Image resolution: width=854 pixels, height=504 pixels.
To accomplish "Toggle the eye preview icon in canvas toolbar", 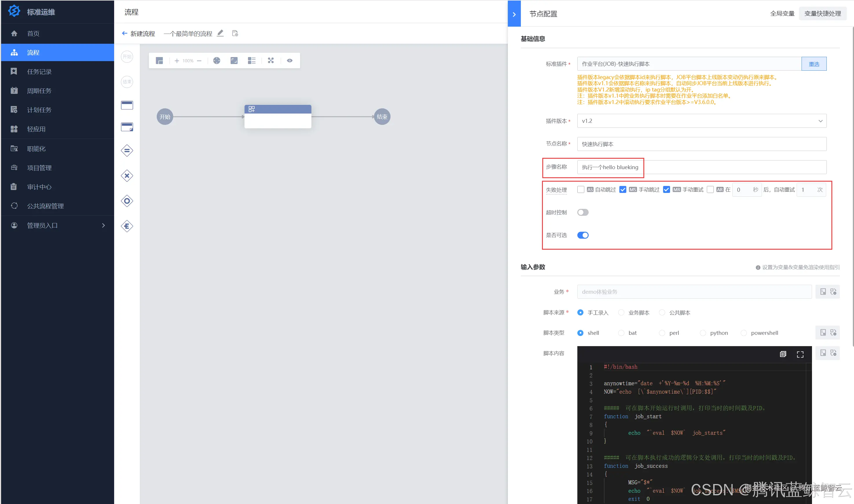I will coord(290,61).
